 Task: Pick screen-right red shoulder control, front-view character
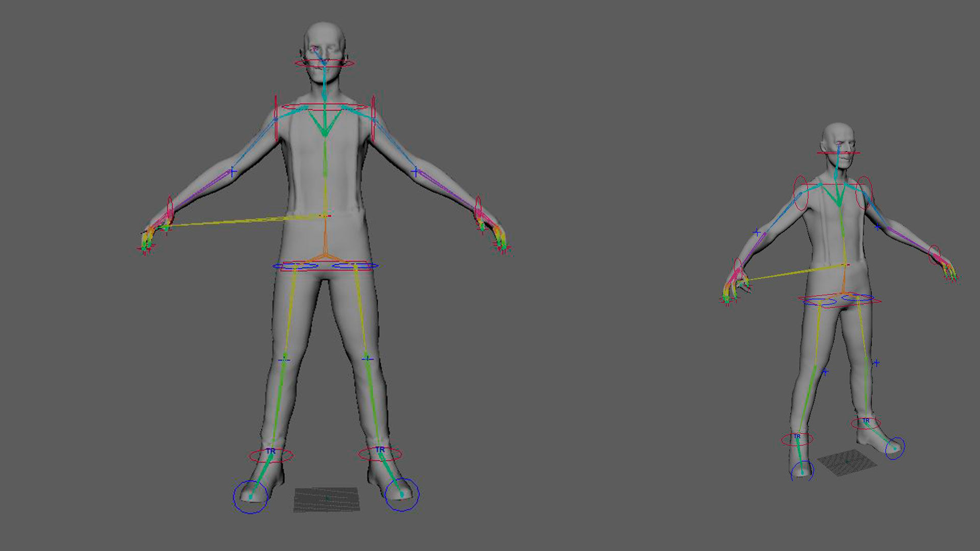pos(374,119)
